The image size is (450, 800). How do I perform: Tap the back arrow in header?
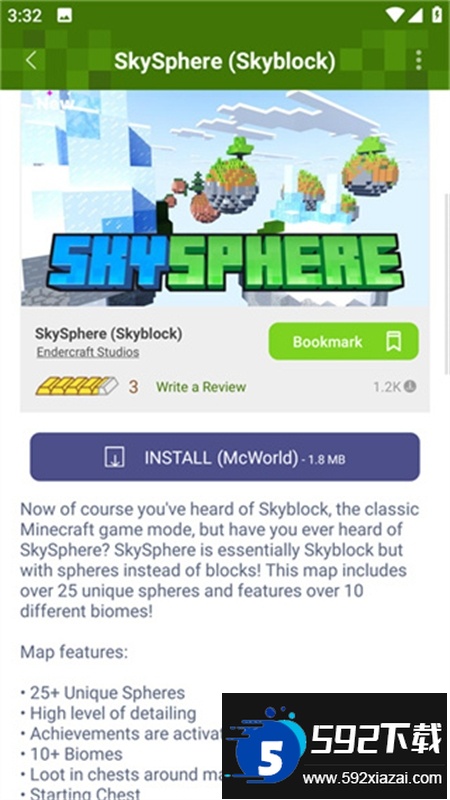click(31, 60)
